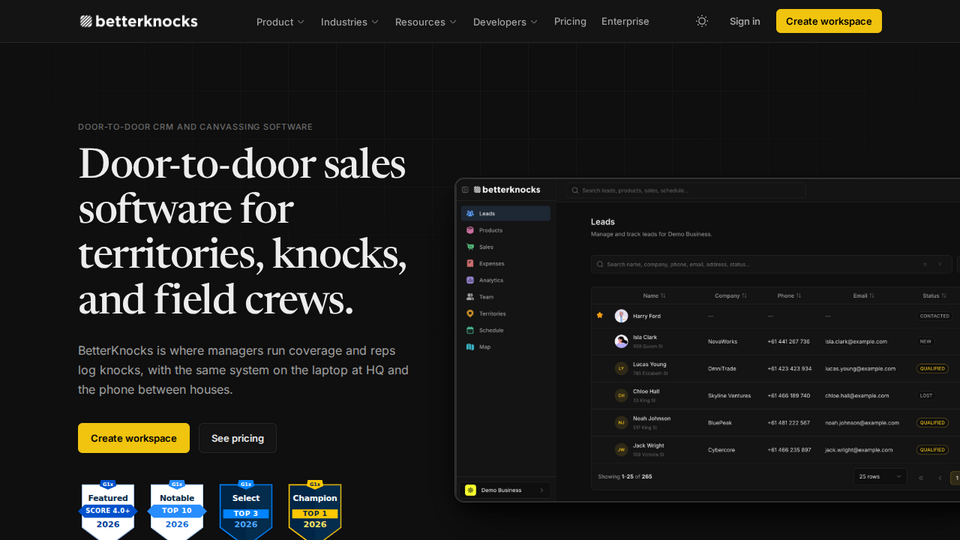The width and height of the screenshot is (960, 540).
Task: Select the Leads sidebar icon
Action: point(470,214)
